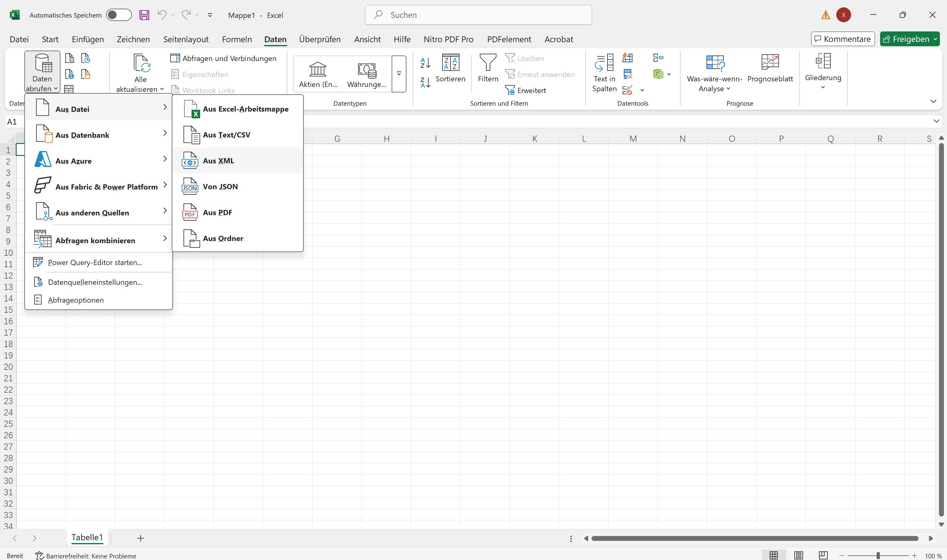Click the Freigeben share button
The image size is (947, 560).
pos(909,39)
